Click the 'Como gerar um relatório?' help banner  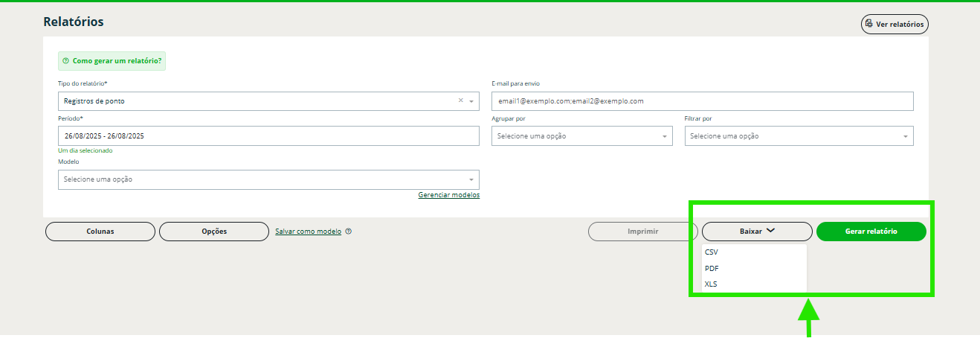[112, 60]
